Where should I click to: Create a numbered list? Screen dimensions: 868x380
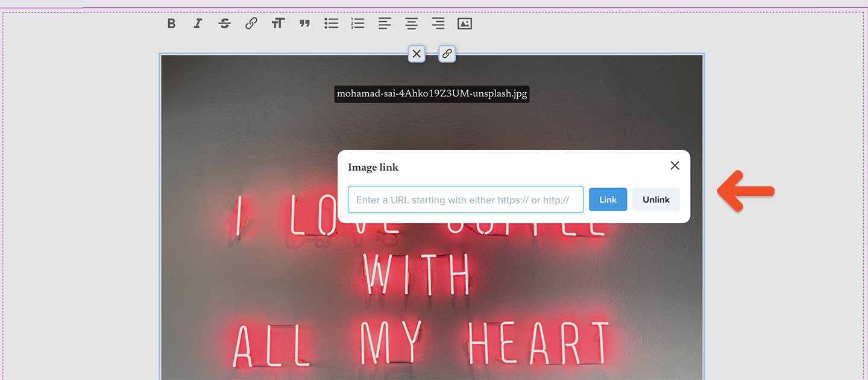(x=357, y=24)
